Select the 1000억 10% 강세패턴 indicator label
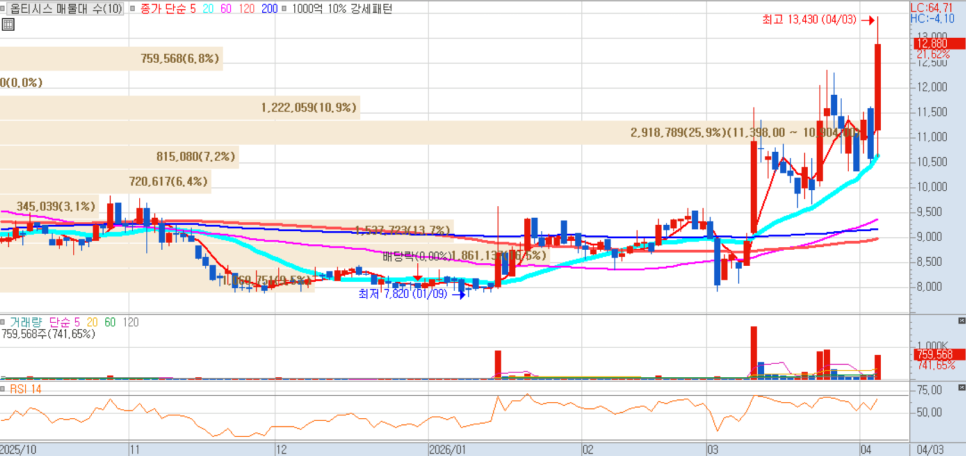 point(341,9)
